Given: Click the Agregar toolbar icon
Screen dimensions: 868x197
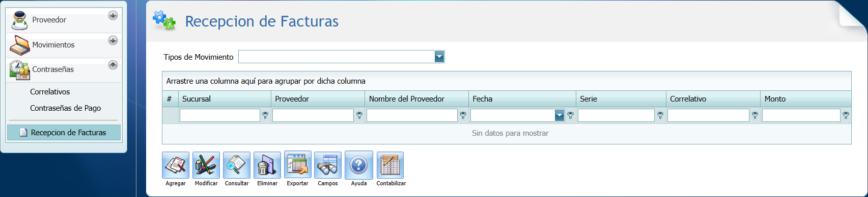Looking at the screenshot, I should click(176, 165).
